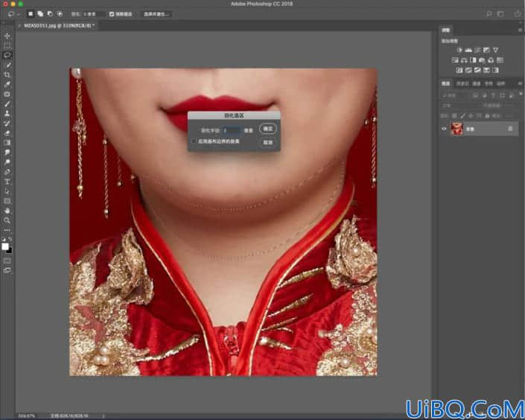
Task: Add a Curves adjustment
Action: click(477, 50)
